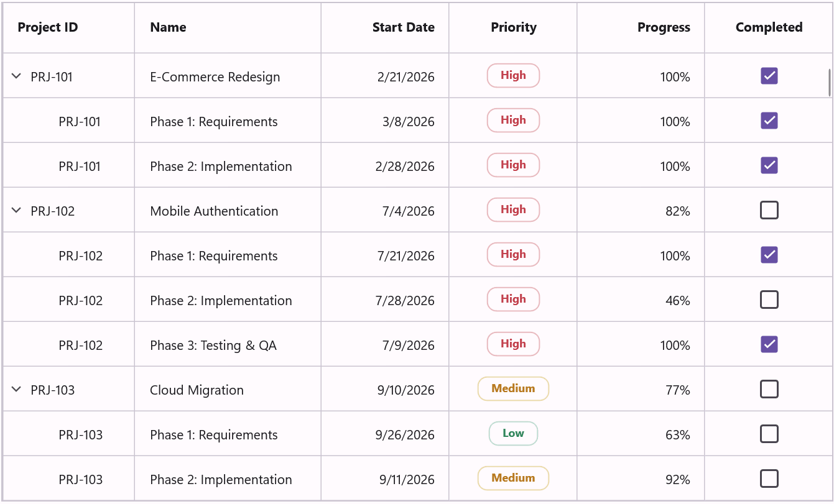Select the 9/11/2026 start date cell

385,479
